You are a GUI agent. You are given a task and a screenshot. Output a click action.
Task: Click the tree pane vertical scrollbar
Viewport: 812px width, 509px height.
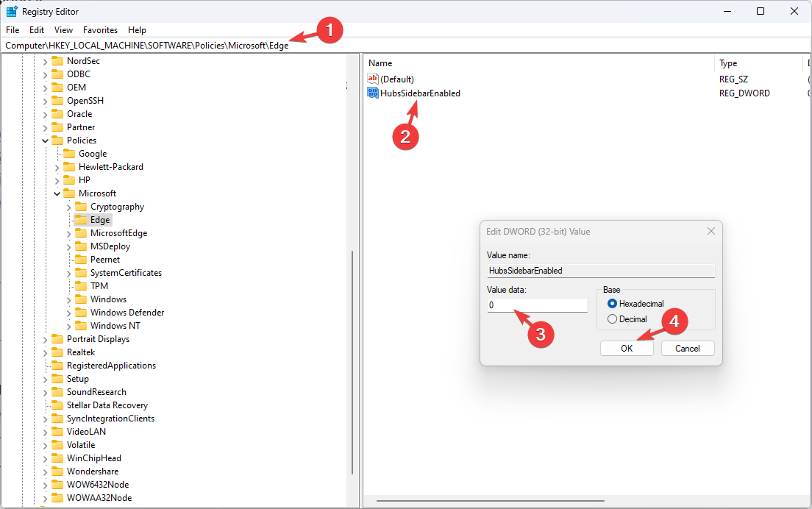tap(352, 363)
